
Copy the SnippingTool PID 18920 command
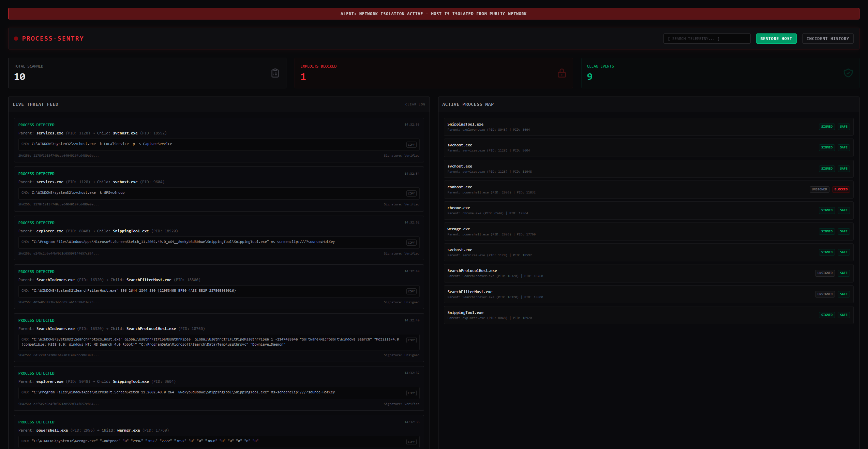click(x=411, y=243)
